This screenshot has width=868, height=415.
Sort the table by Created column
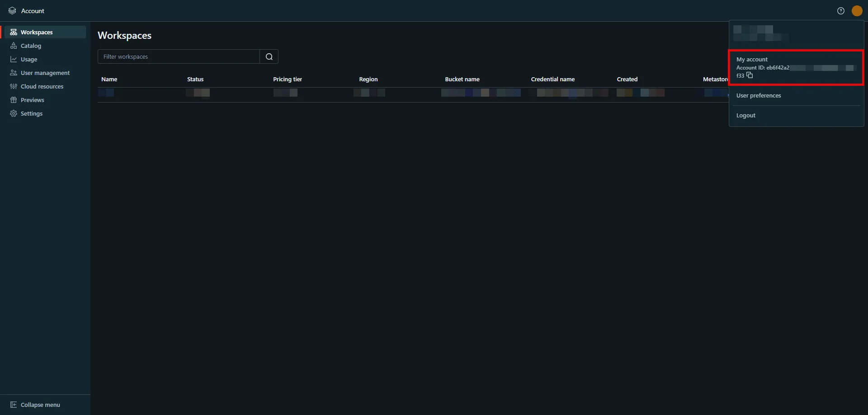tap(627, 79)
